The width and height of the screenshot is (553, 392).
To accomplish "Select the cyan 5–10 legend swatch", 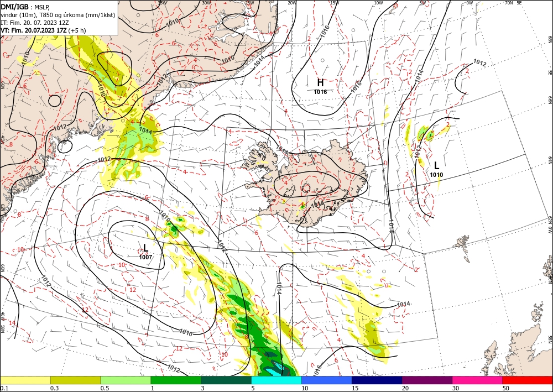I will 276,380.
